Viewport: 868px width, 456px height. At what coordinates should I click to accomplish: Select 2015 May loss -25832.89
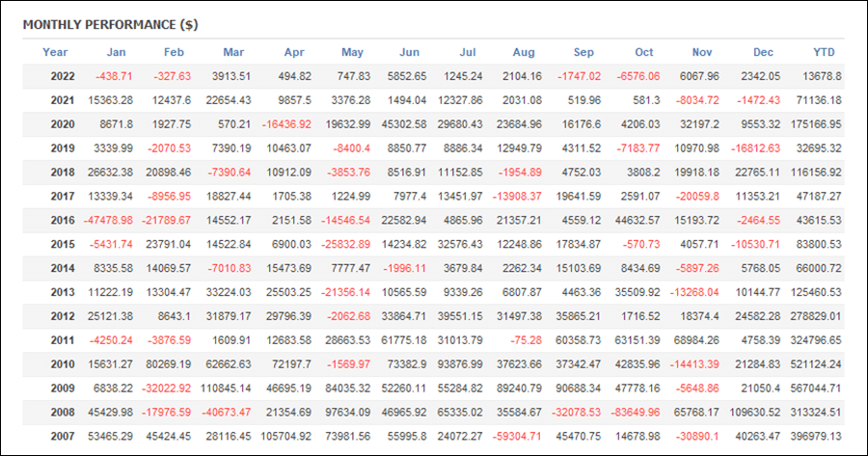click(x=345, y=244)
